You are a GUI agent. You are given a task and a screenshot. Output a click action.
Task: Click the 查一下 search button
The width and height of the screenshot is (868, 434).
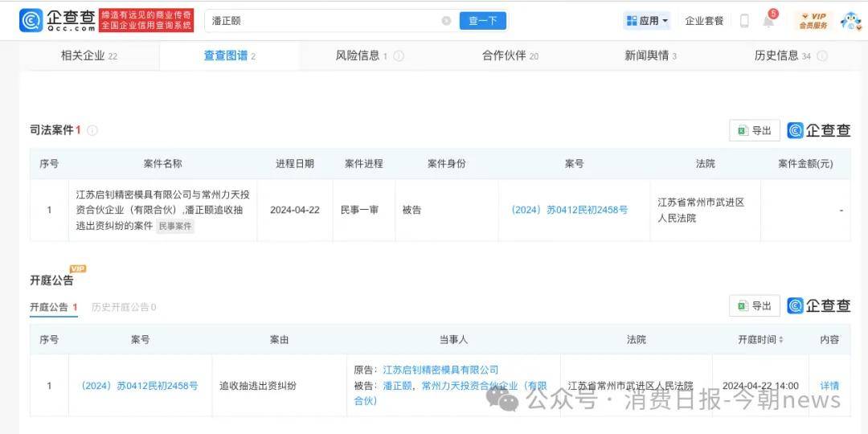[x=483, y=21]
